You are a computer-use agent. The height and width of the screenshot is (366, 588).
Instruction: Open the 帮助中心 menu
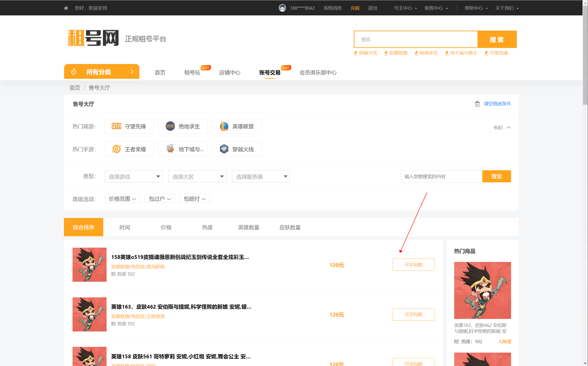[476, 8]
